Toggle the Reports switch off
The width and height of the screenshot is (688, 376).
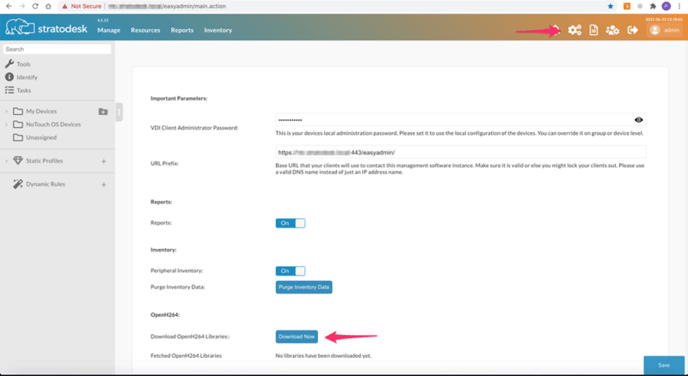(x=290, y=223)
